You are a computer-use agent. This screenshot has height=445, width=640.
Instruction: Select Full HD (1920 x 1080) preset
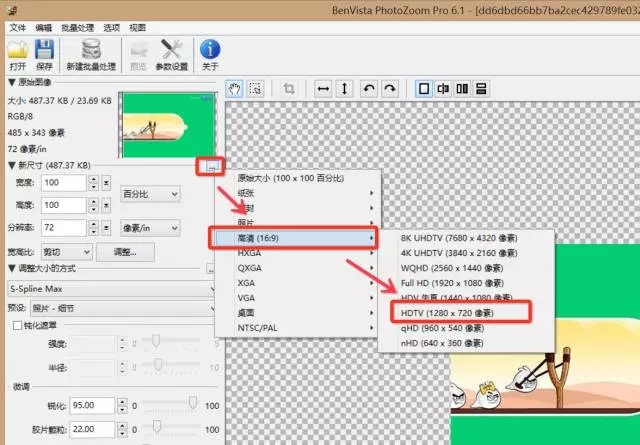(x=452, y=283)
